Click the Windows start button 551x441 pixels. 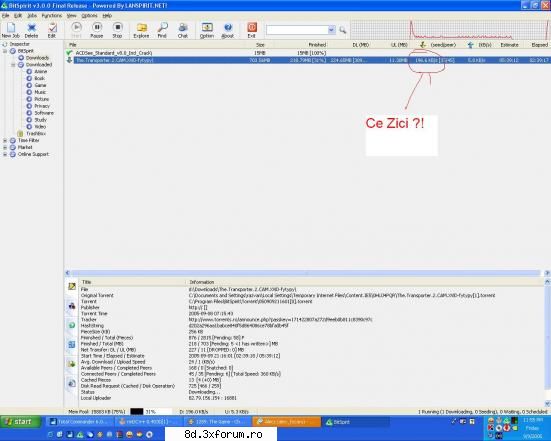click(x=20, y=421)
